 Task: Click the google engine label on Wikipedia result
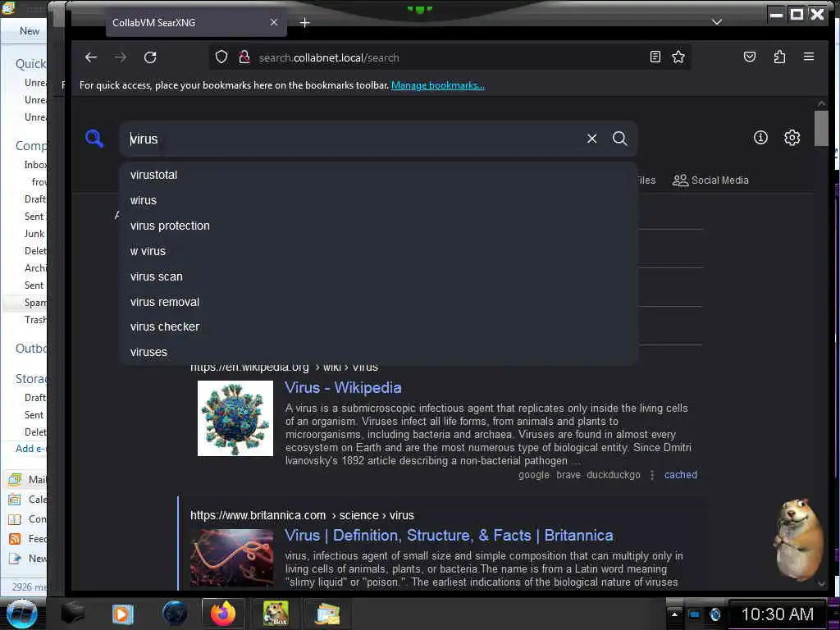pyautogui.click(x=533, y=475)
